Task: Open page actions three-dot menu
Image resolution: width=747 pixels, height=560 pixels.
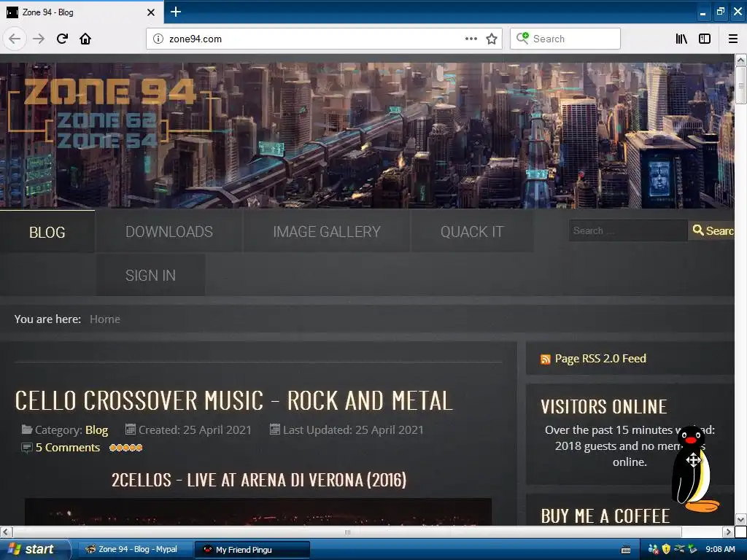Action: (x=471, y=39)
